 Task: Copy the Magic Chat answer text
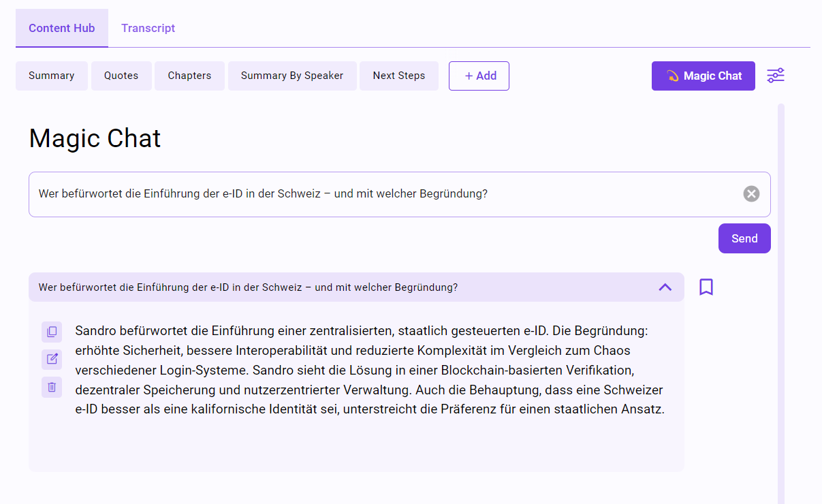(x=52, y=332)
